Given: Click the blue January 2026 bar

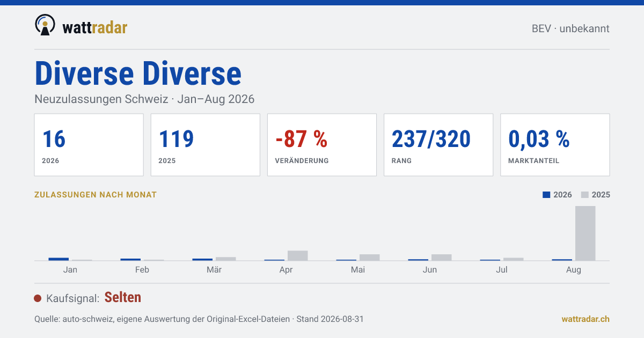Looking at the screenshot, I should pyautogui.click(x=58, y=259).
